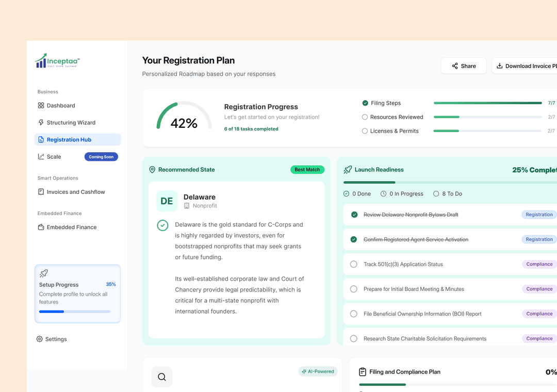Open Structuring Wizard in the sidebar
The image size is (557, 392).
click(x=77, y=123)
